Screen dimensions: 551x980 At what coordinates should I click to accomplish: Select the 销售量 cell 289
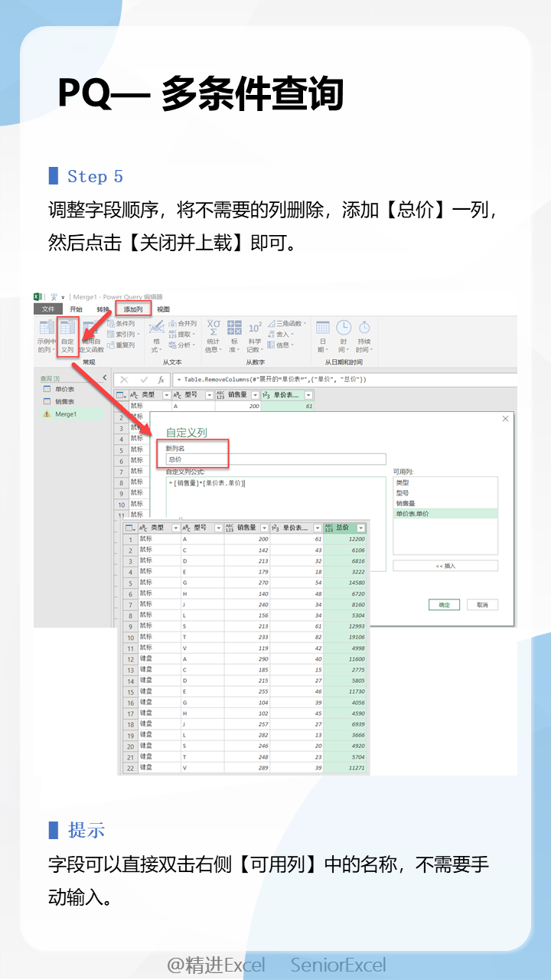pyautogui.click(x=247, y=767)
